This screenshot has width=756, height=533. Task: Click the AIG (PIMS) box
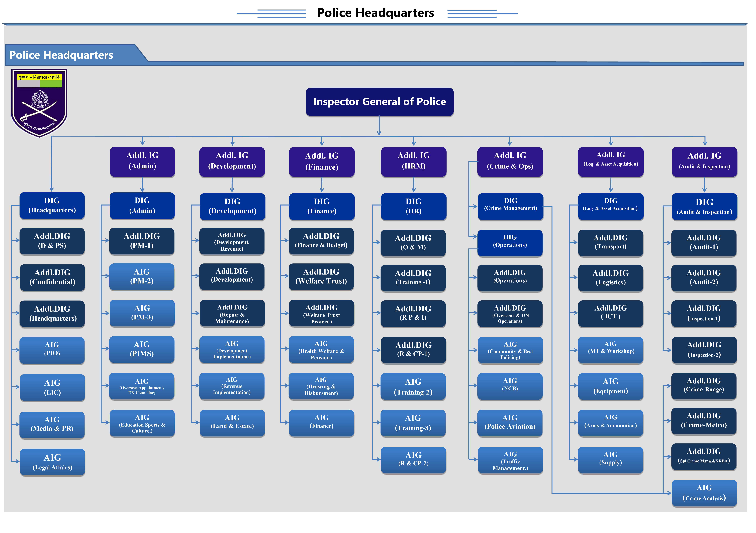pos(142,349)
